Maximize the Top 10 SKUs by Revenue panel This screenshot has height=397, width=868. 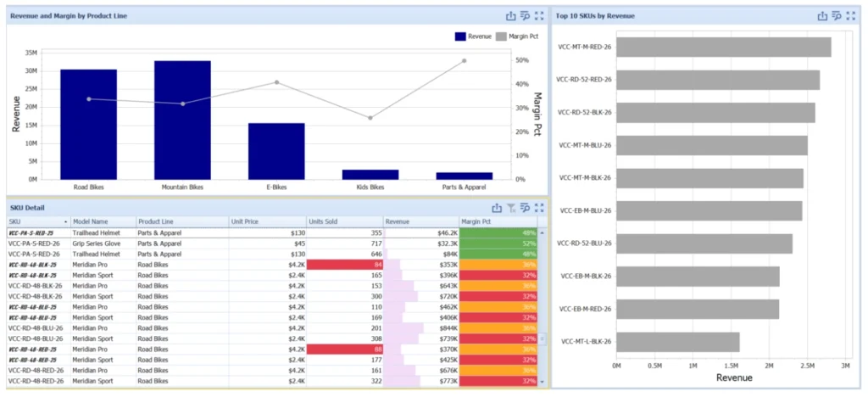851,16
